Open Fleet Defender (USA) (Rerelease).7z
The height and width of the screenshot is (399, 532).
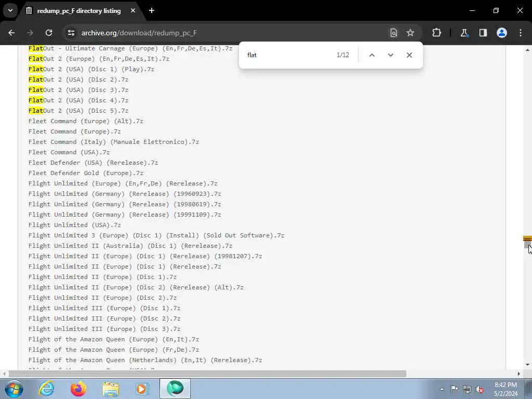(94, 163)
